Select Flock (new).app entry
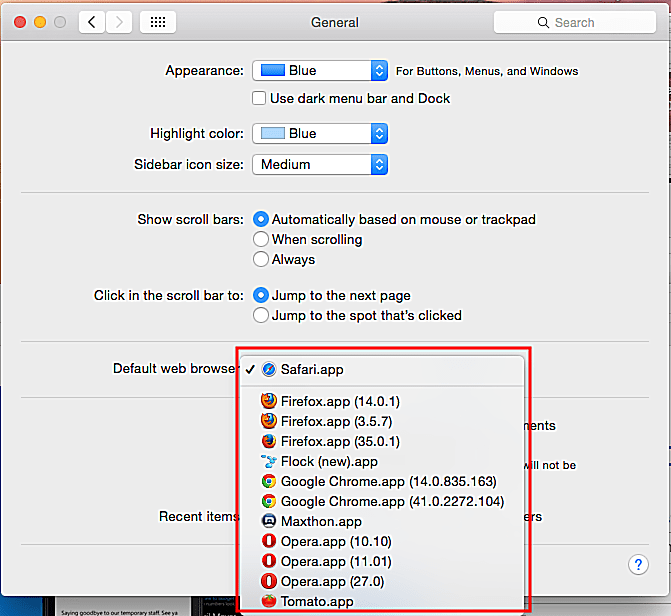The height and width of the screenshot is (616, 671). tap(382, 461)
